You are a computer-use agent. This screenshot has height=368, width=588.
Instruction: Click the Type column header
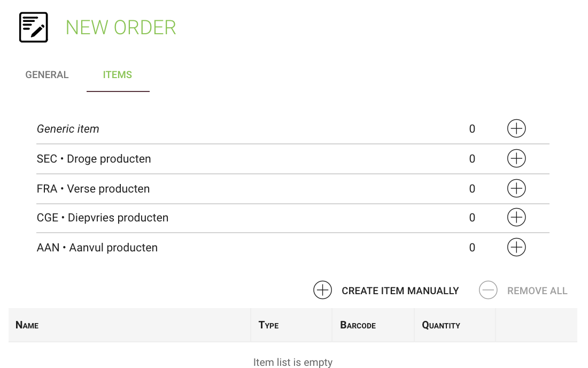point(268,325)
